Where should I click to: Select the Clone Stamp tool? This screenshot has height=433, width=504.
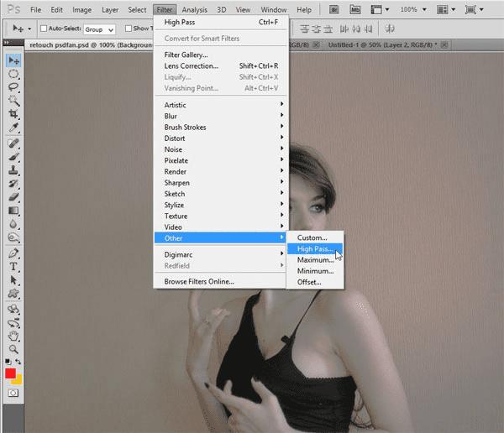tap(13, 170)
